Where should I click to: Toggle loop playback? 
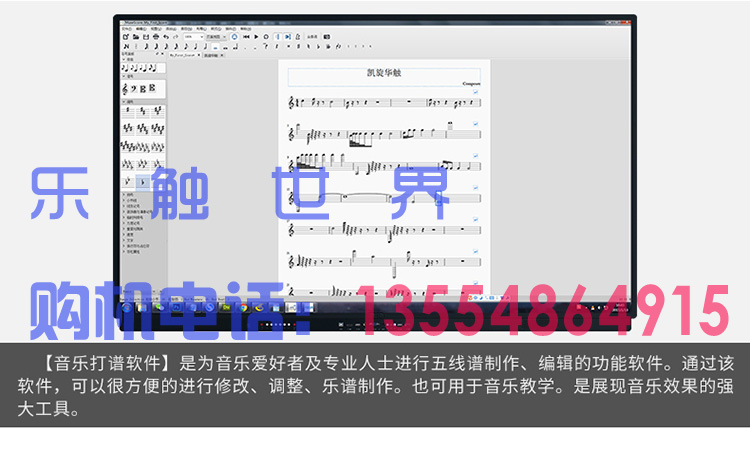[266, 37]
